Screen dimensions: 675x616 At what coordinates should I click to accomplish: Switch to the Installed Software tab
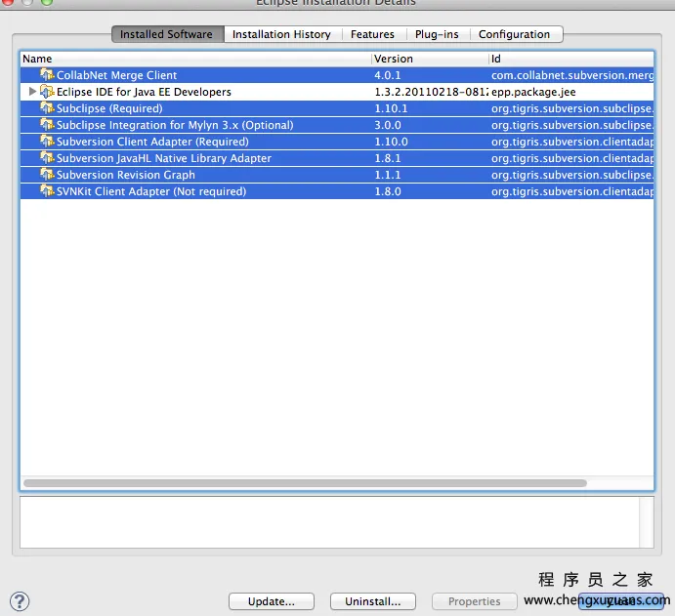pyautogui.click(x=167, y=34)
